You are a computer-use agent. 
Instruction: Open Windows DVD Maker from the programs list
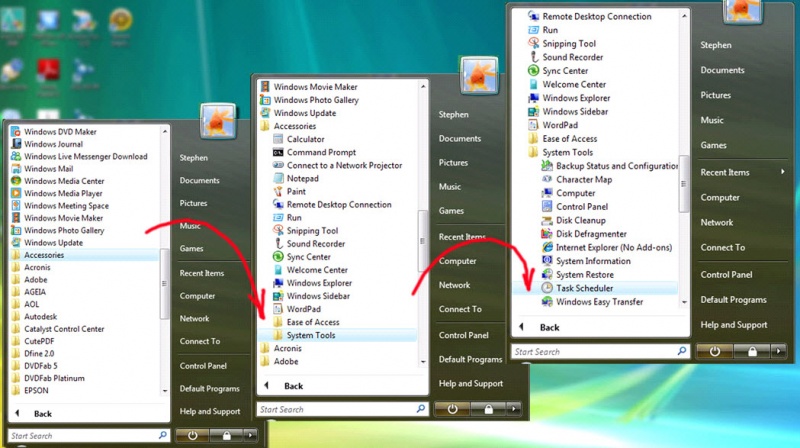[x=60, y=132]
